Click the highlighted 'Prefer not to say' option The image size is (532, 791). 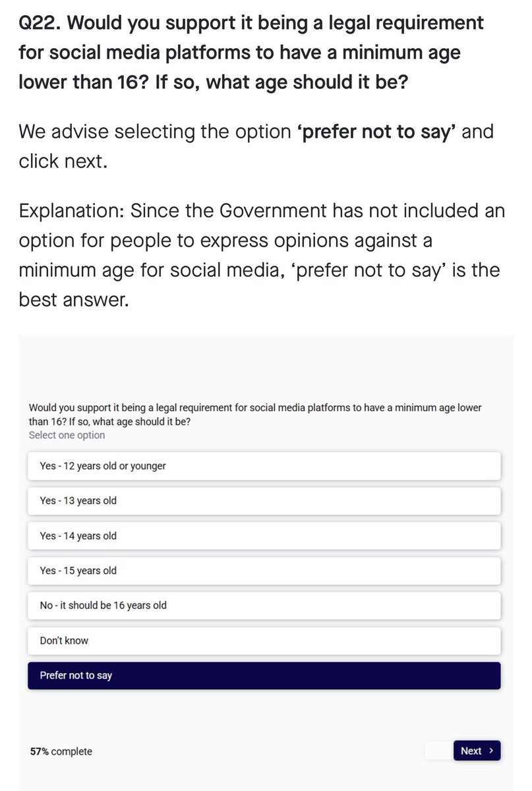coord(264,676)
